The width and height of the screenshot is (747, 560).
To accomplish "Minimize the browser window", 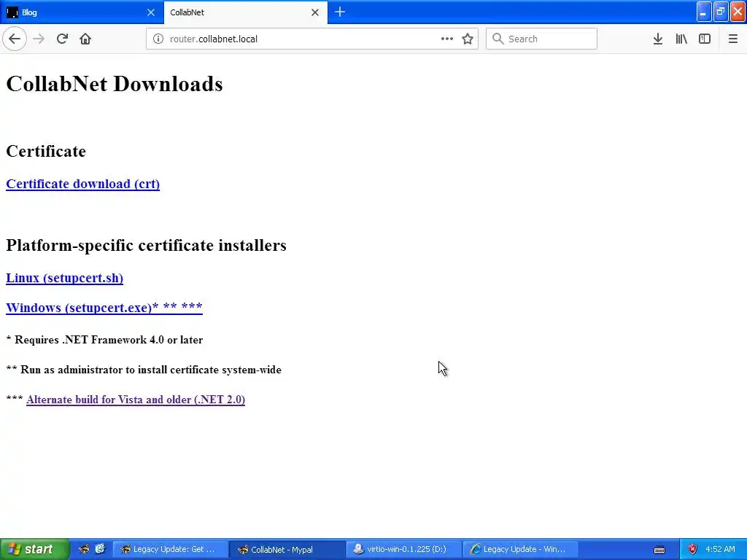I will coord(704,12).
